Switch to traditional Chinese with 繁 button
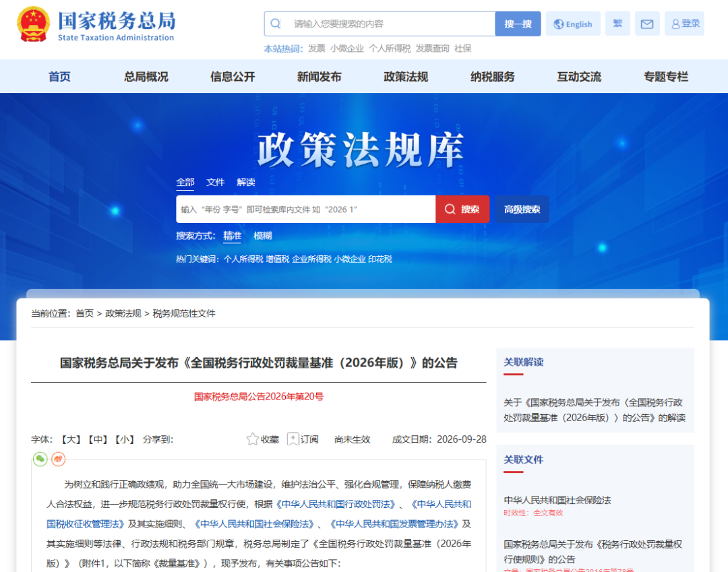The image size is (728, 572). [617, 24]
